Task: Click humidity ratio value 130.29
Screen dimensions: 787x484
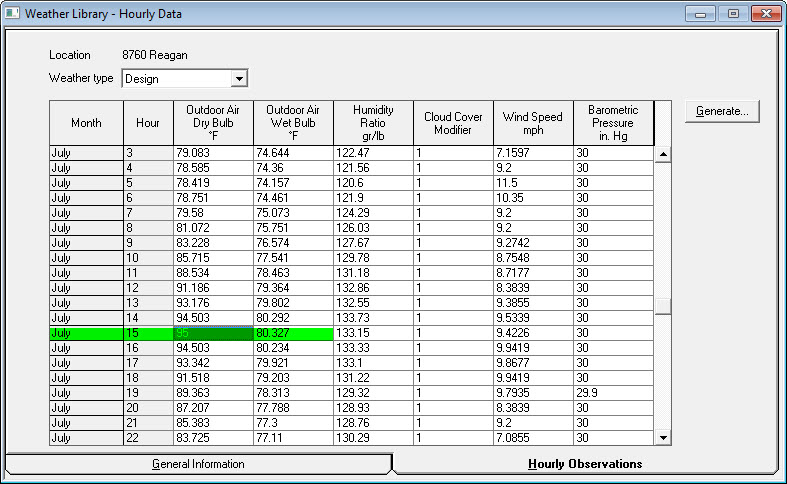Action: click(373, 438)
